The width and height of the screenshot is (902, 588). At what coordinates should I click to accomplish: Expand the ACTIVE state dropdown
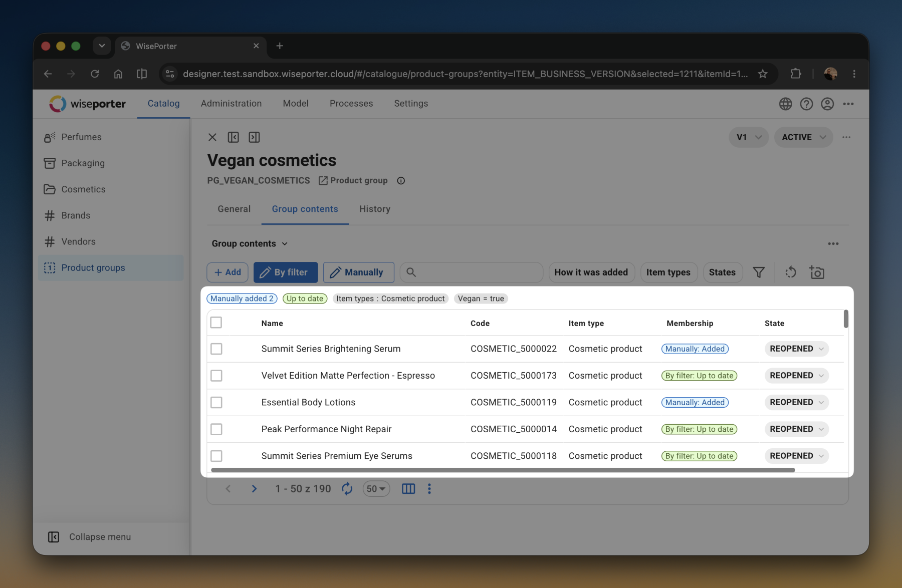(804, 137)
